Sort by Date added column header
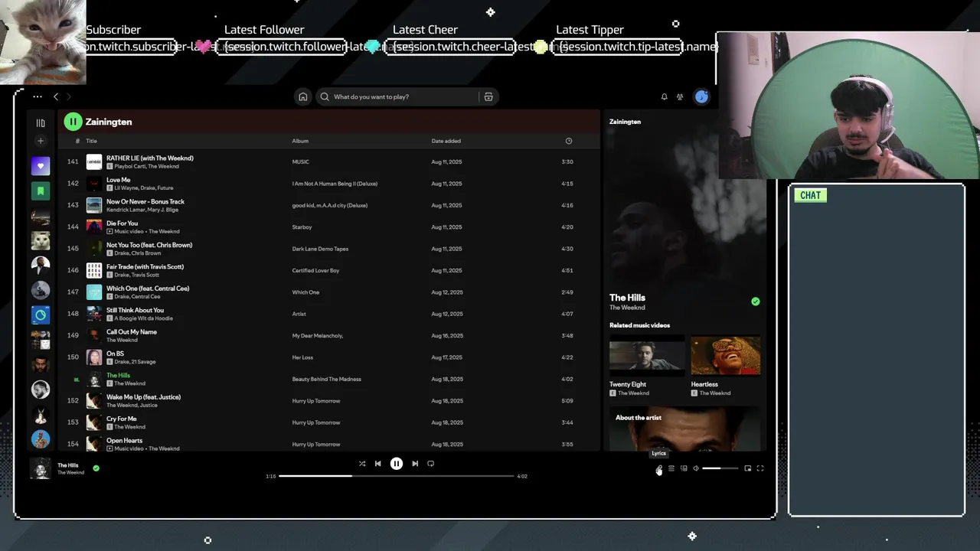The width and height of the screenshot is (980, 551). pos(446,141)
